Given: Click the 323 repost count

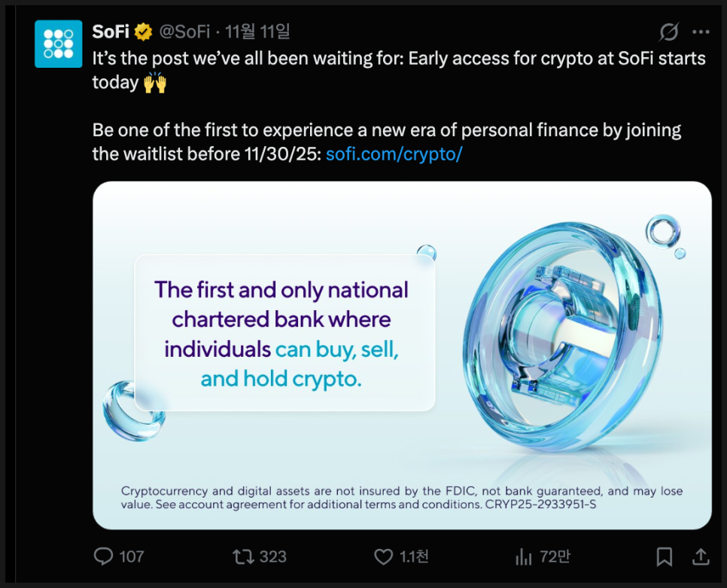Looking at the screenshot, I should 272,556.
